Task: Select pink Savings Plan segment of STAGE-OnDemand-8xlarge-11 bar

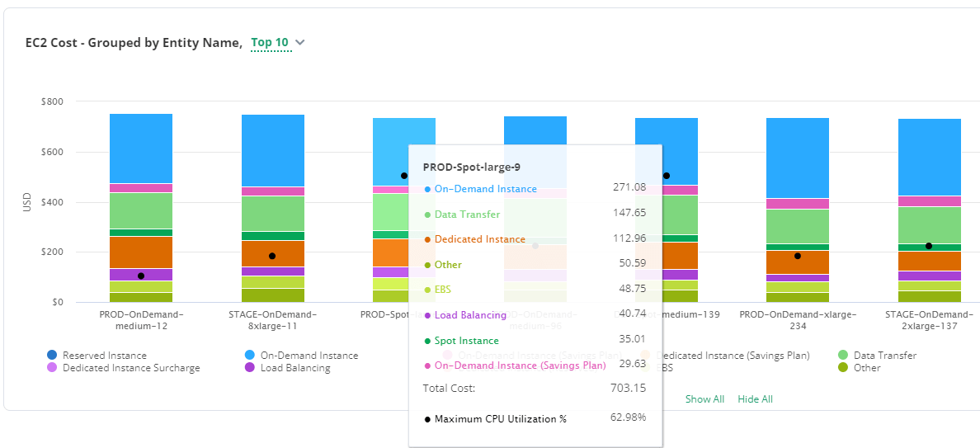Action: 272,191
